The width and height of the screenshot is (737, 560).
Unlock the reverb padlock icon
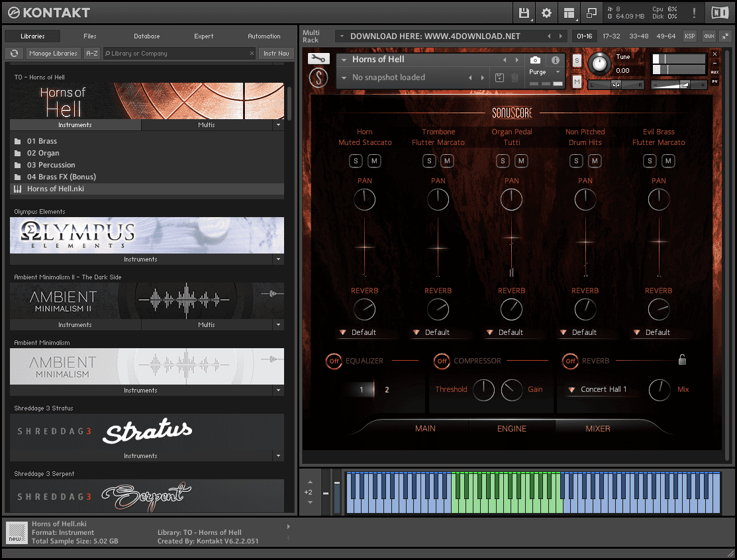[682, 360]
